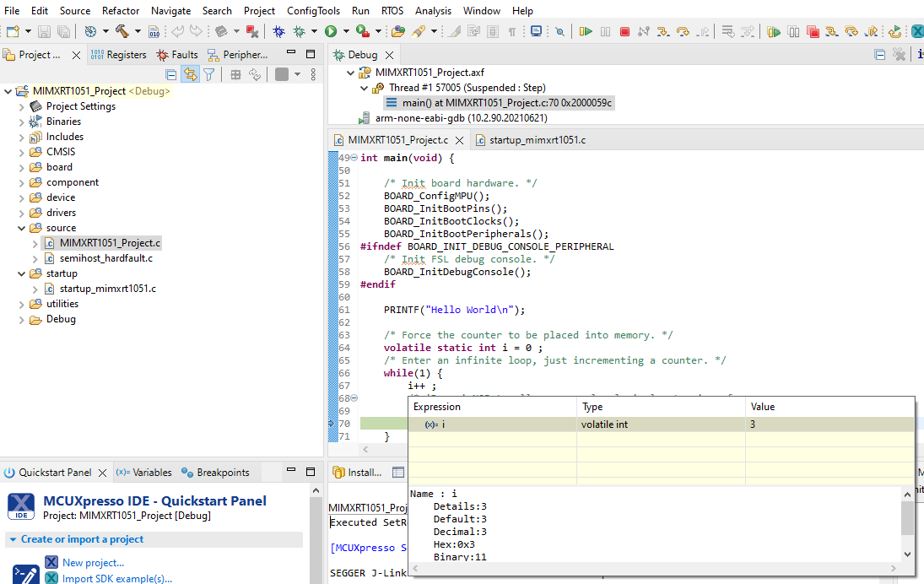
Task: Open the Build hammer dropdown arrow
Action: (138, 31)
